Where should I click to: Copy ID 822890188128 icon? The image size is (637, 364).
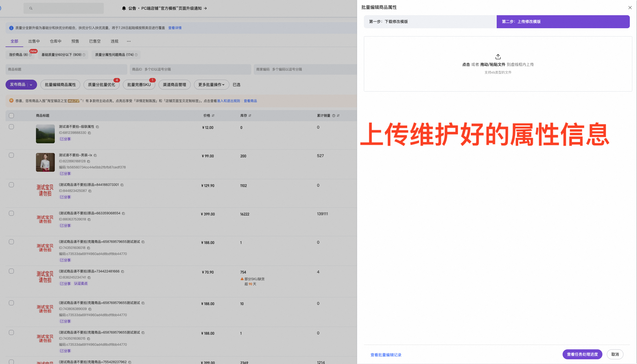coord(89,162)
